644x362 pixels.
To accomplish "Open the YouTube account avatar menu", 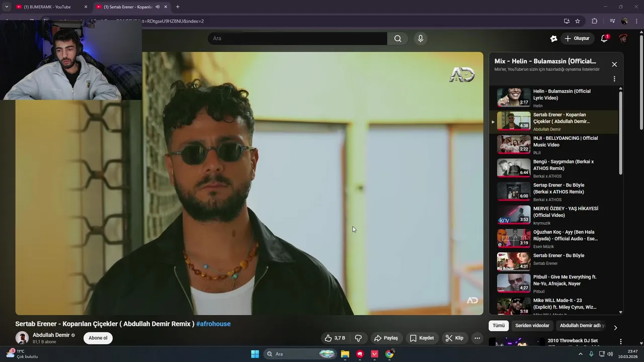I will coord(623,39).
